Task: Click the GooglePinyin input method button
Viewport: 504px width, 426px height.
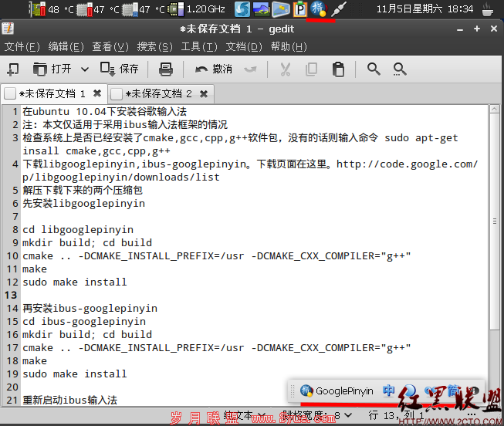Action: [x=337, y=391]
